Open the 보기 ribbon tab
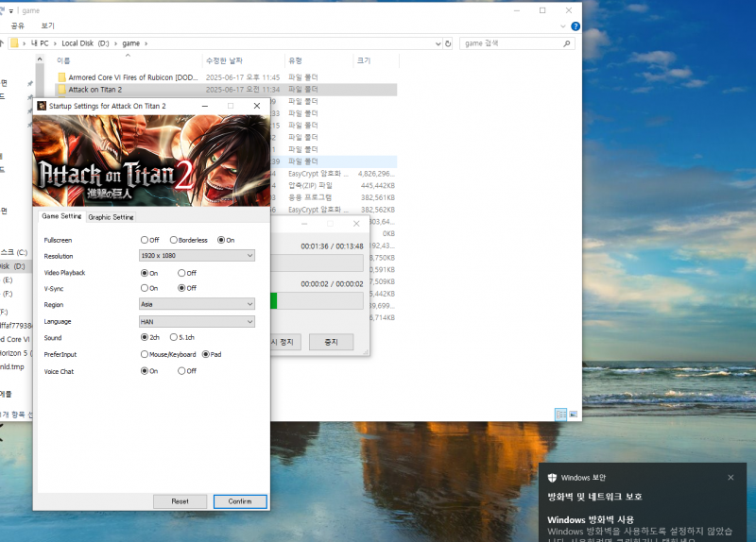The width and height of the screenshot is (756, 542). [48, 25]
